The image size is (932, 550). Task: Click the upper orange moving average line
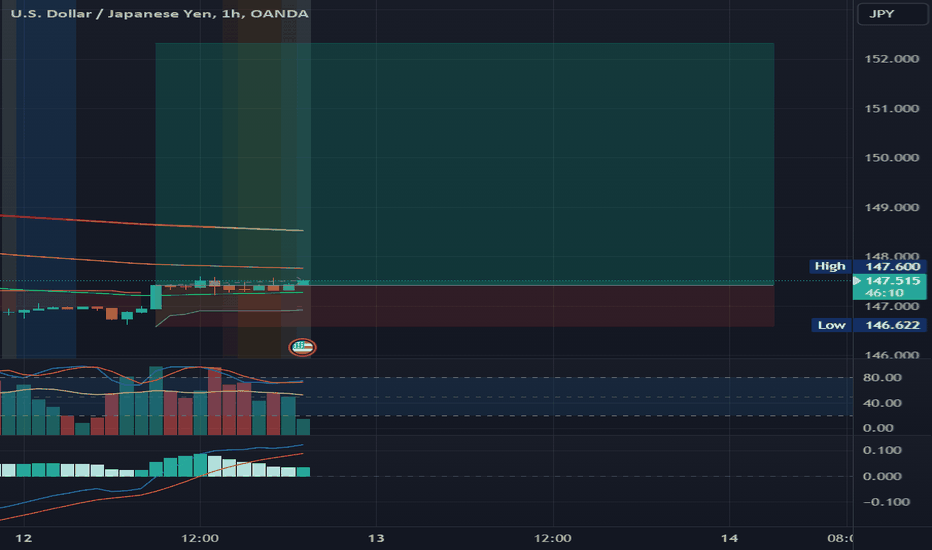[152, 224]
